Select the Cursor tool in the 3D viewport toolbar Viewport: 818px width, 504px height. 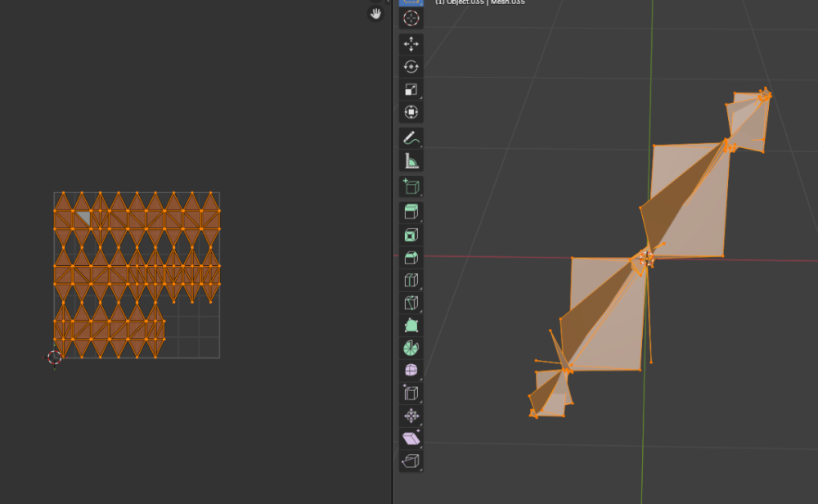tap(411, 18)
